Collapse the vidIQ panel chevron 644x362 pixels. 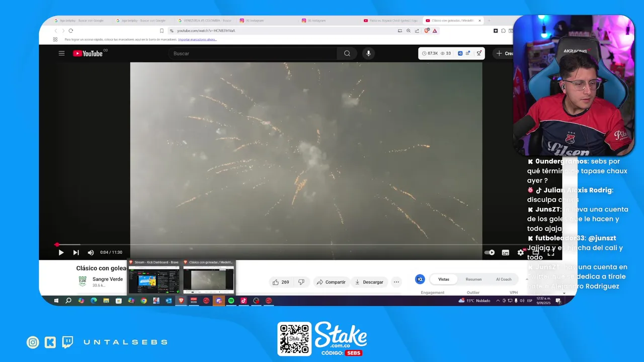click(x=527, y=279)
